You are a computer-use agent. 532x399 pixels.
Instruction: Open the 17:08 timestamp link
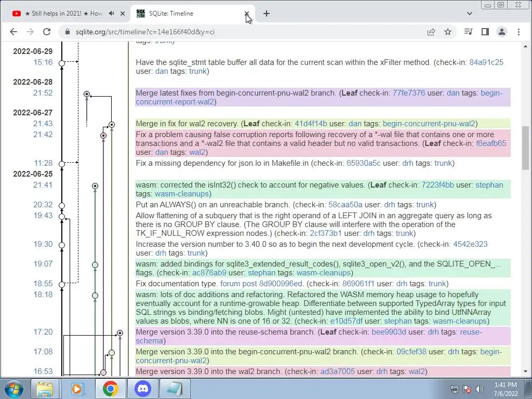click(x=43, y=352)
